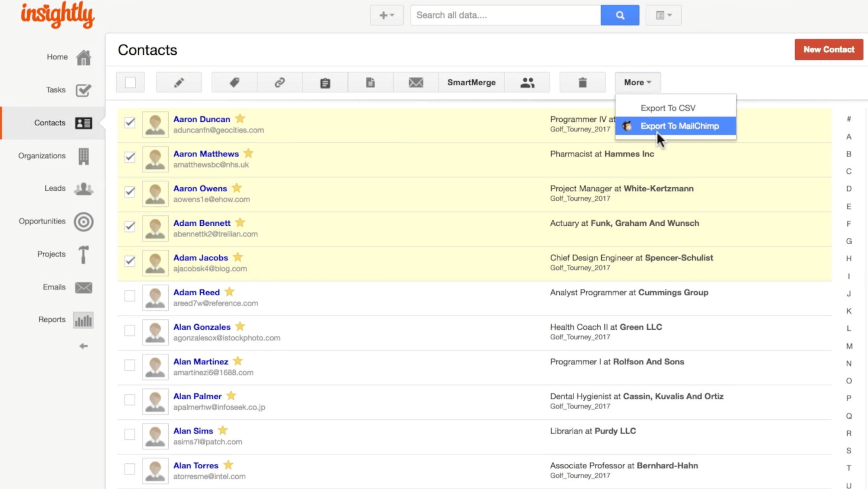Toggle the select-all checkbox in the toolbar
This screenshot has width=868, height=489.
coord(130,82)
